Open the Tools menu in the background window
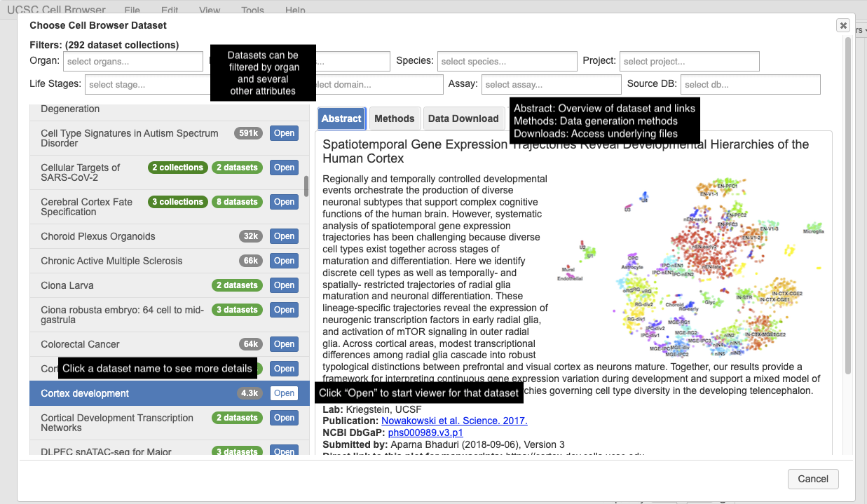The image size is (867, 504). pos(252,11)
